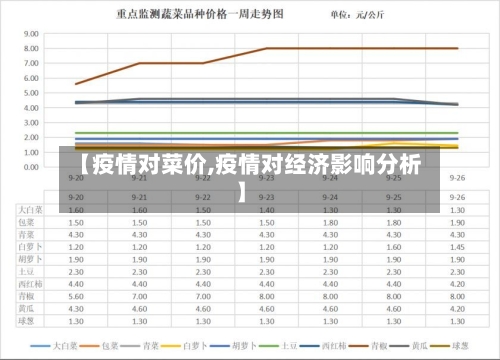Viewport: 500px width, 360px height.
Task: Click the 白萝卜 1.45 cell under 9-26
Action: coord(457,247)
